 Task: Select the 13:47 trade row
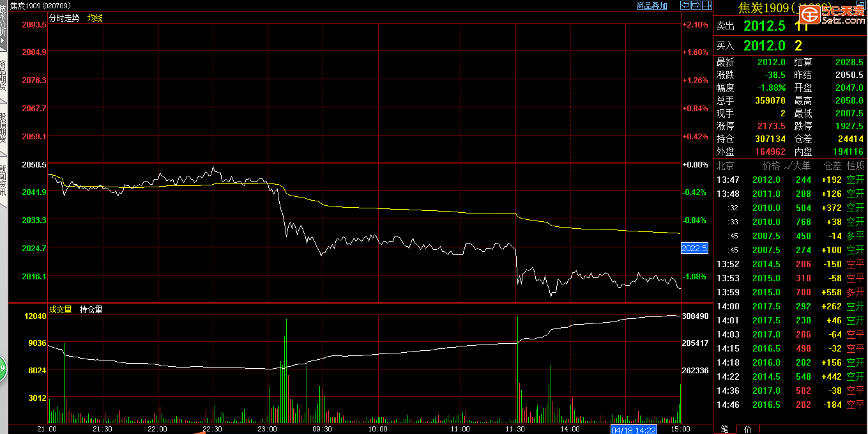[x=790, y=180]
